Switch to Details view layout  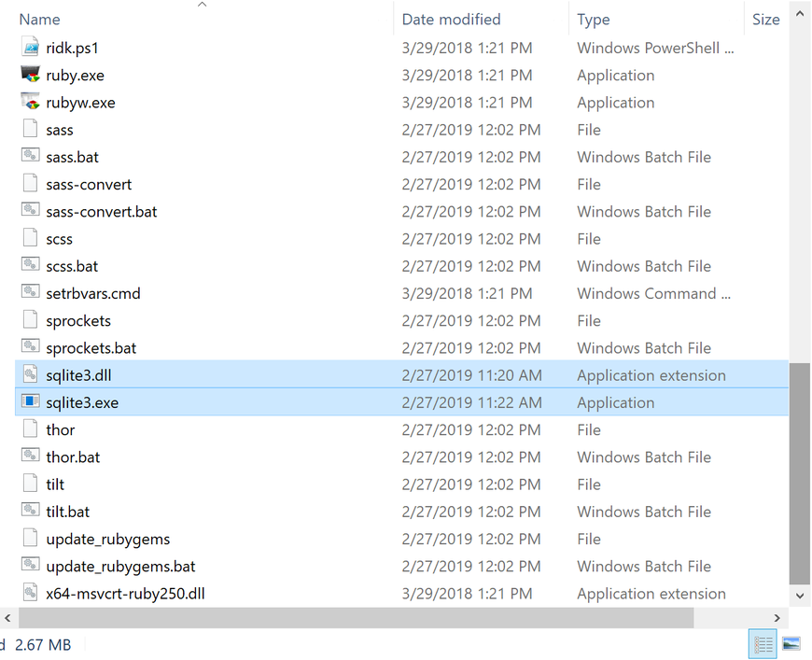click(x=763, y=644)
